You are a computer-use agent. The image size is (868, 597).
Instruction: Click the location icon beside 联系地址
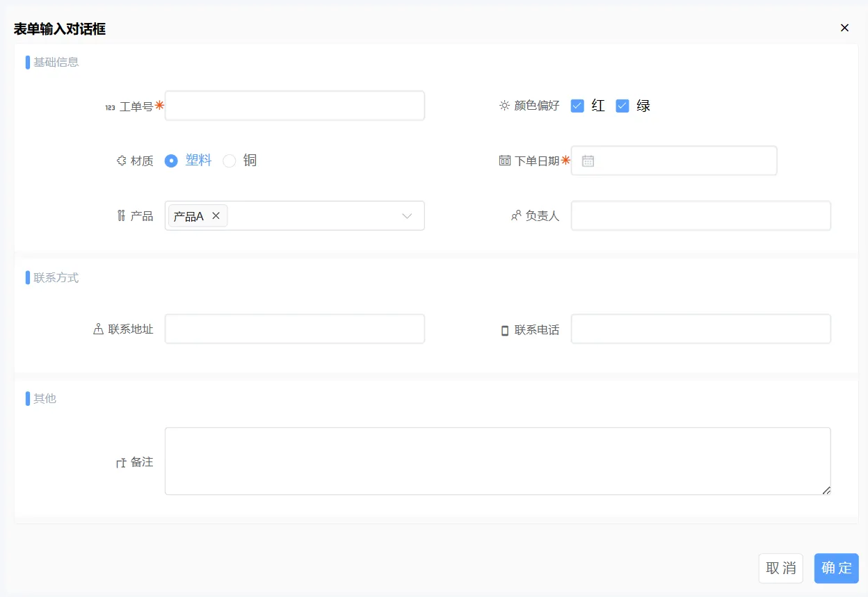pos(99,329)
